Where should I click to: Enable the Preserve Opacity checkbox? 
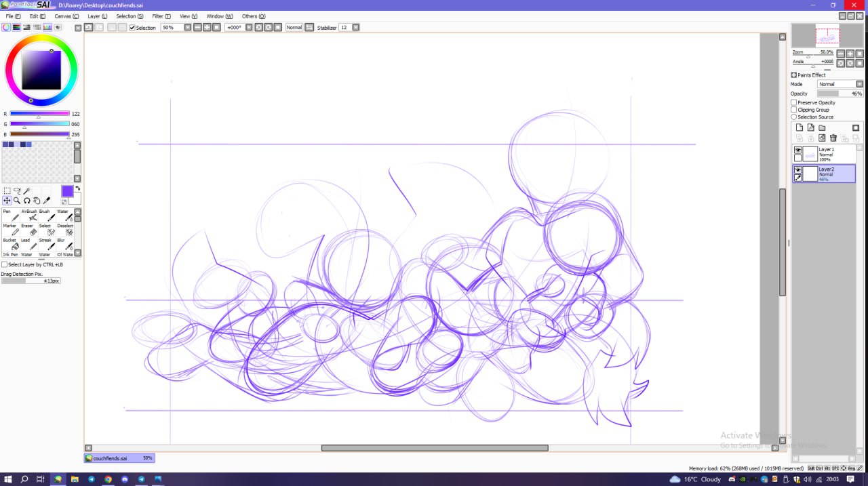[794, 103]
